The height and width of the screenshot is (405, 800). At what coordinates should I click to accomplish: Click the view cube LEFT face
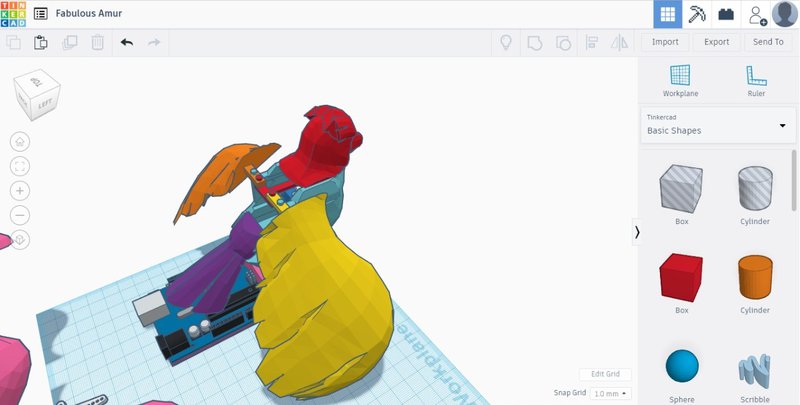[45, 105]
